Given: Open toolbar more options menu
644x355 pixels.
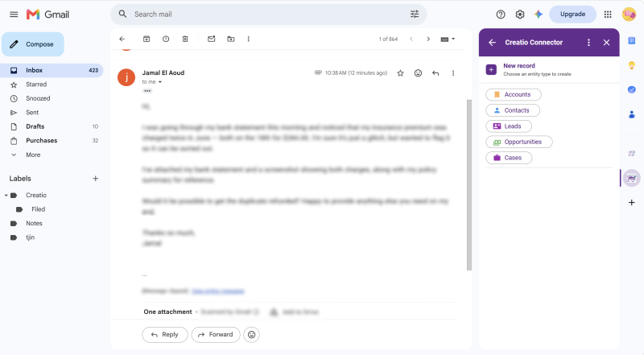Looking at the screenshot, I should coord(249,39).
